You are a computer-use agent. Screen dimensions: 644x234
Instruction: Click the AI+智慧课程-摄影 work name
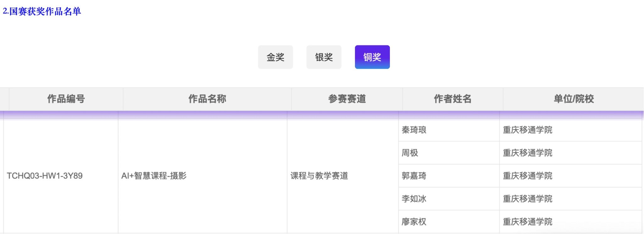point(154,176)
